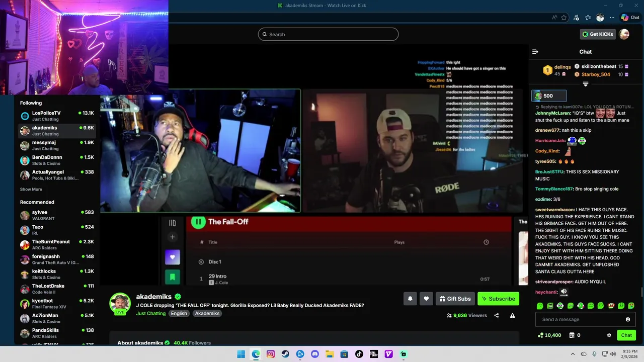Open Discord from the taskbar
Viewport: 644px width, 362px height.
click(x=315, y=354)
